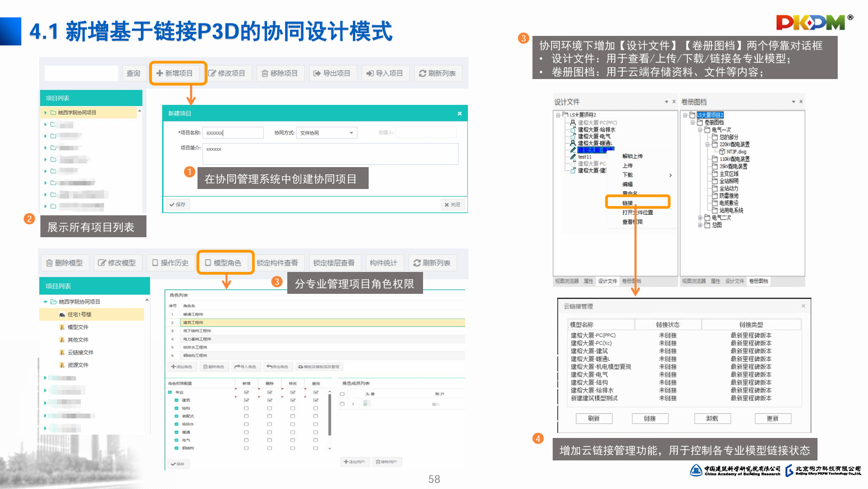The width and height of the screenshot is (868, 489).
Task: Expand the 电气二次 tree node
Action: point(700,218)
